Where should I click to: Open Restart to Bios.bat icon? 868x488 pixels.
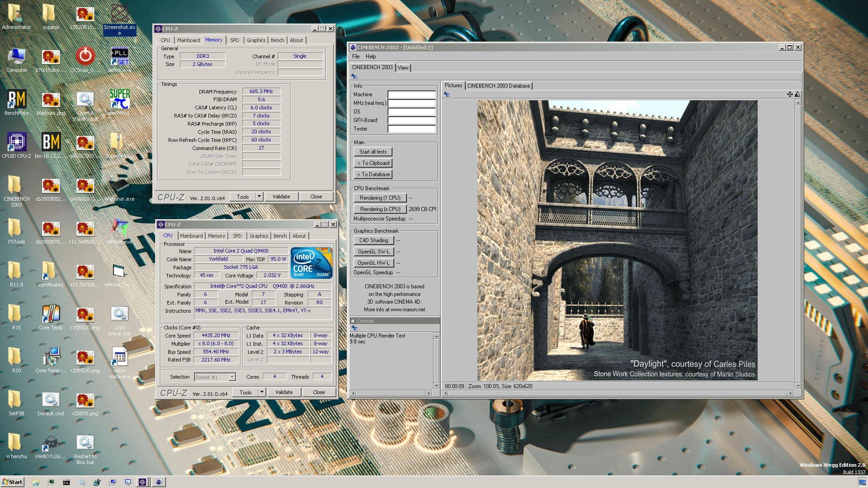pos(85,449)
